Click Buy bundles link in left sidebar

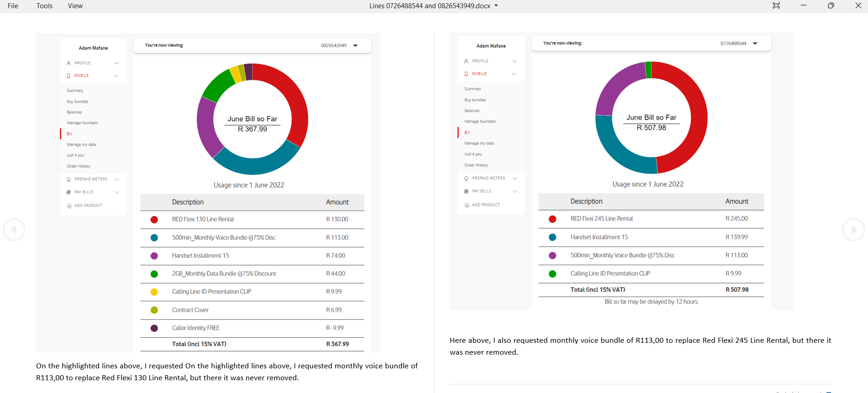coord(78,102)
